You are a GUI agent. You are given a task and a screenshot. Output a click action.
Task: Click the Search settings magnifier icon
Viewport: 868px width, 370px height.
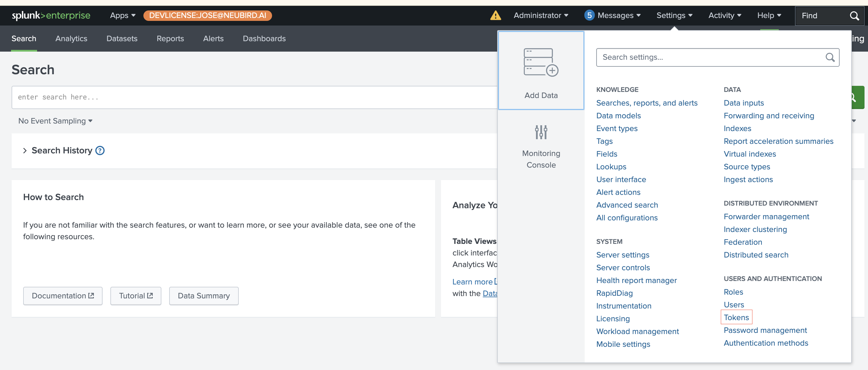click(830, 57)
